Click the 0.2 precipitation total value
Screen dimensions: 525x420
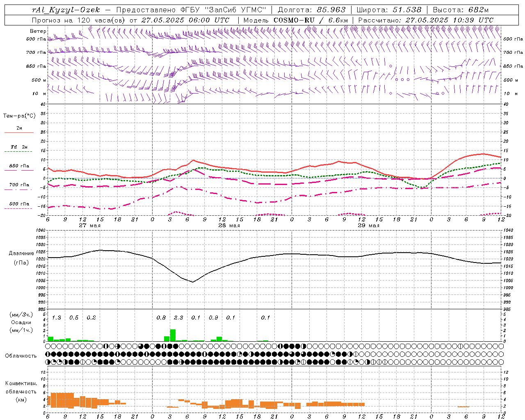pos(91,318)
